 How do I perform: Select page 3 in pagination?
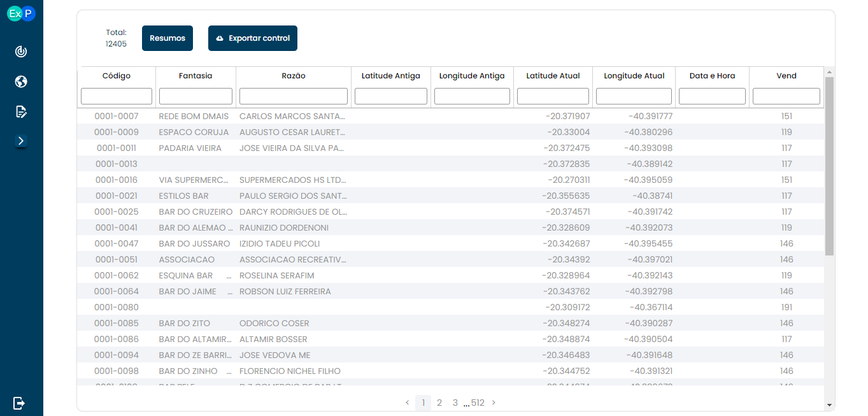(x=455, y=403)
